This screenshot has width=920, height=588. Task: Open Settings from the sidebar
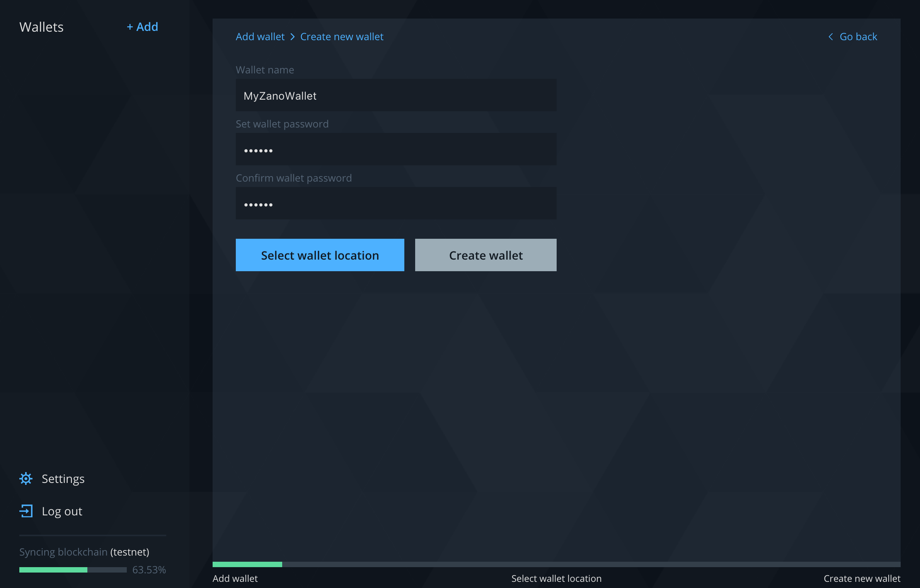[x=63, y=479]
